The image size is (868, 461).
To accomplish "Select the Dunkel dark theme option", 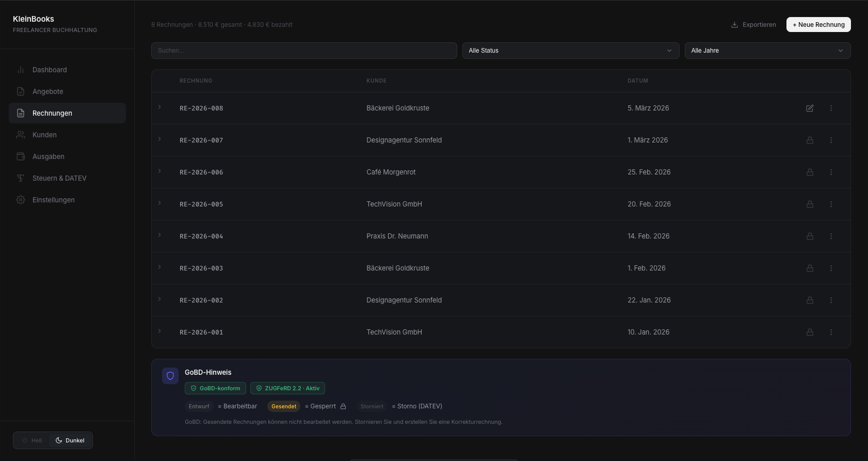I will 70,440.
